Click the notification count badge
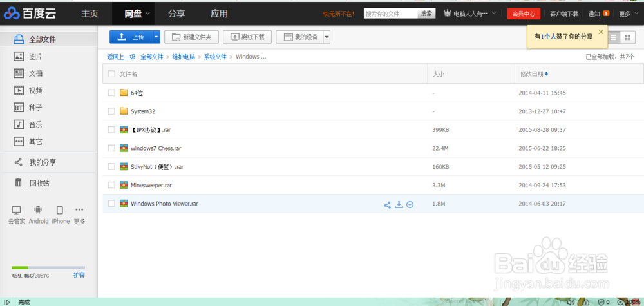The height and width of the screenshot is (306, 644). (606, 14)
